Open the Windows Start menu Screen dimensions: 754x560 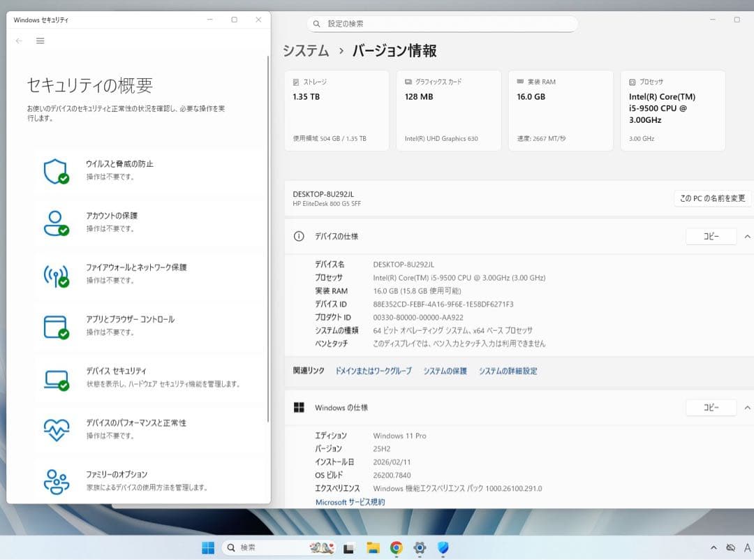tap(208, 547)
